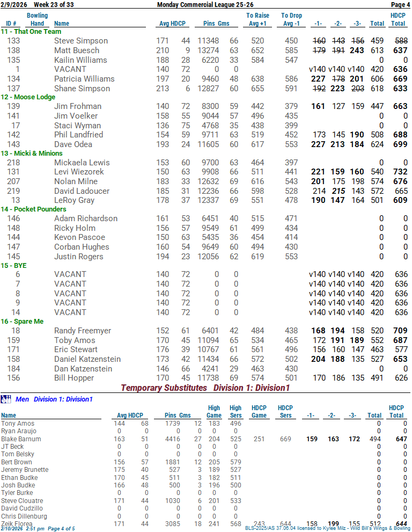Select the '16 - Spare Me' team heading
This screenshot has width=412, height=532.
point(22,322)
